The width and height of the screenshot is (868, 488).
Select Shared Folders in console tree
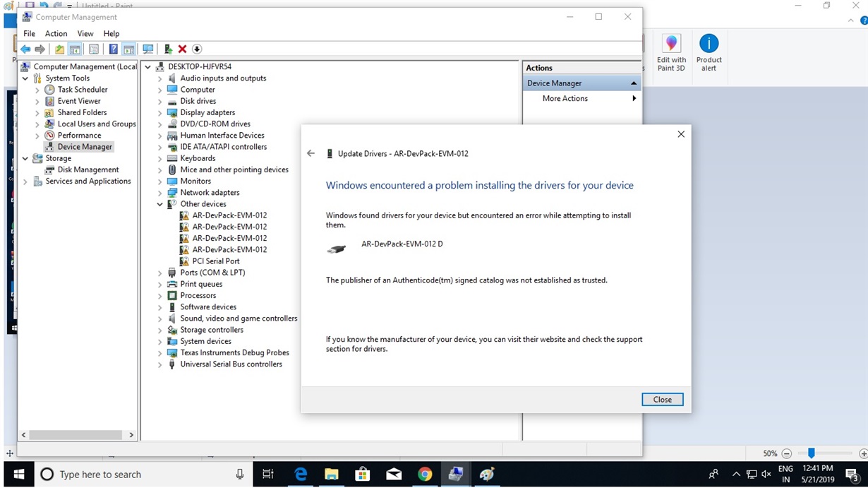(x=82, y=112)
